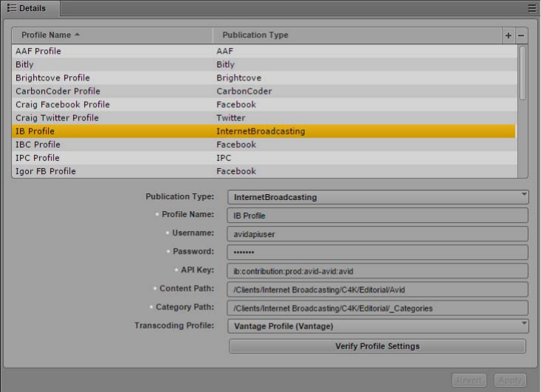Viewport: 541px width, 392px height.
Task: Click the Category Path text field
Action: (379, 308)
